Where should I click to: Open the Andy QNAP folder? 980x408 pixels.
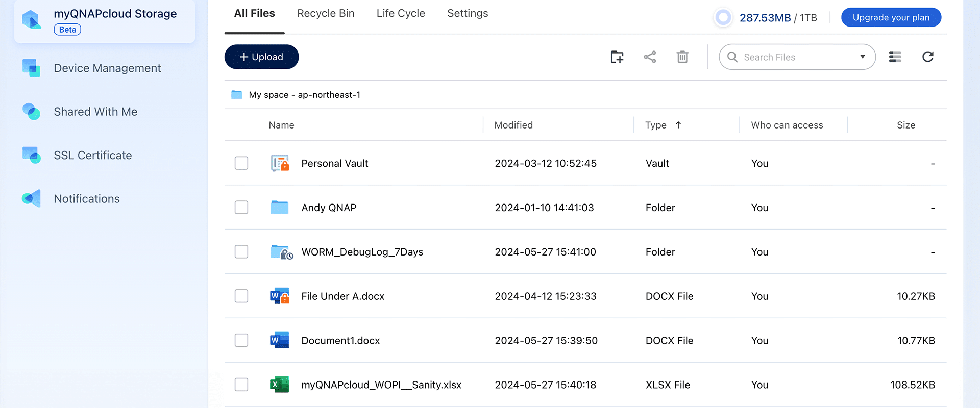coord(329,208)
